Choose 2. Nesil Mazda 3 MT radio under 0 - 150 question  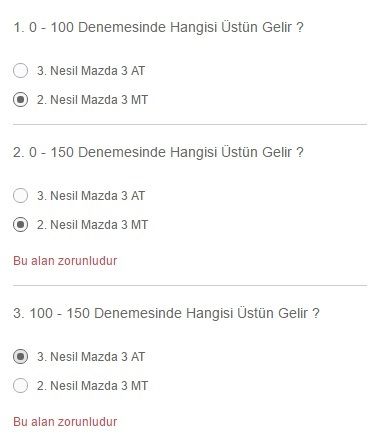click(20, 225)
